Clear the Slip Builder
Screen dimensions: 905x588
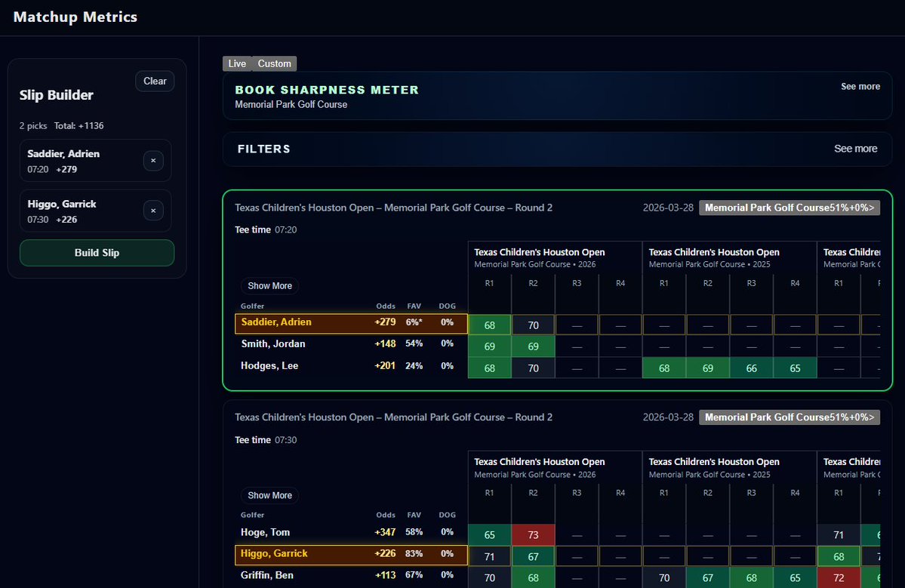[155, 82]
